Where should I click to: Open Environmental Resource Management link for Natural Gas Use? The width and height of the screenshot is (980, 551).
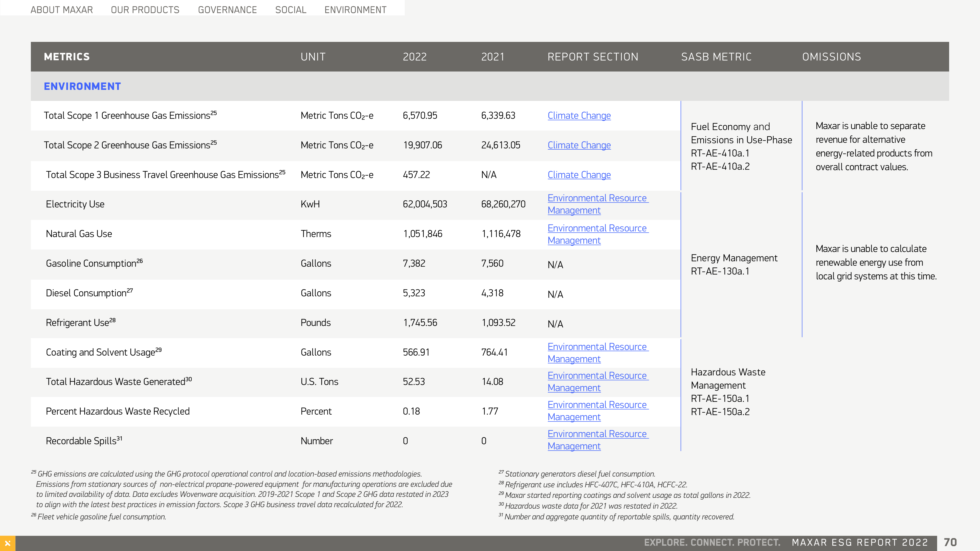[598, 234]
